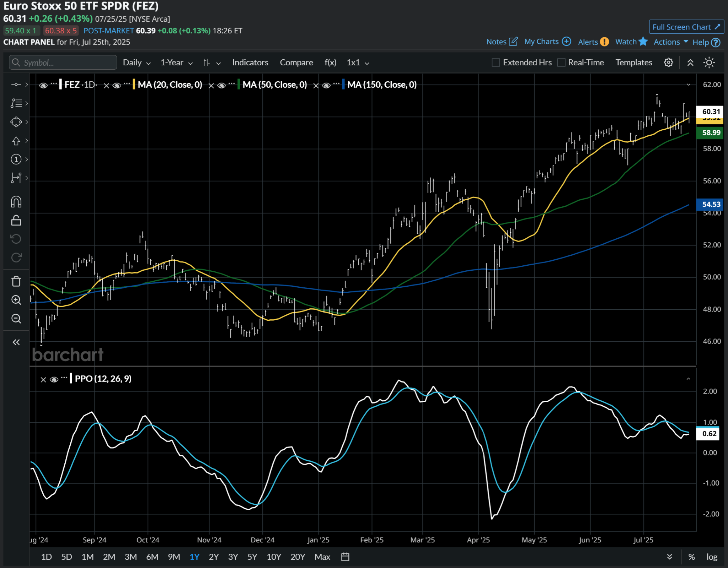Screen dimensions: 728x568
Task: Hide the MA (20) overlay
Action: (117, 85)
